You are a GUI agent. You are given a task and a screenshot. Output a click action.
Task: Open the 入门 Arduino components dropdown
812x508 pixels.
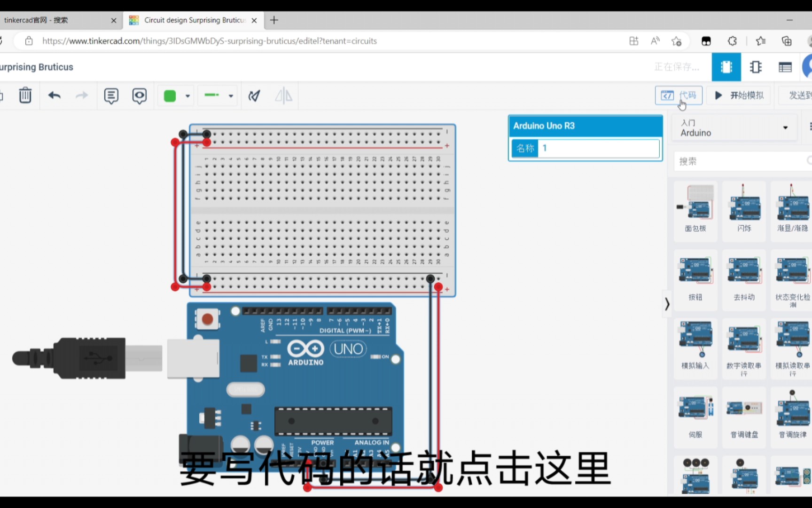click(x=735, y=128)
